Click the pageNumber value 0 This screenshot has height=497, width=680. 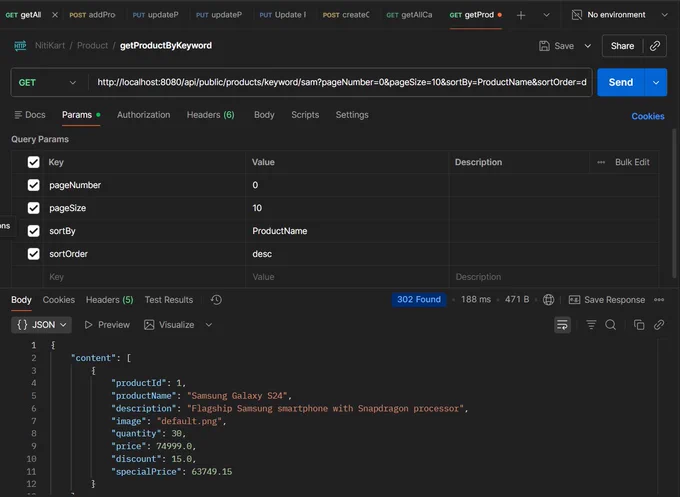(347, 185)
